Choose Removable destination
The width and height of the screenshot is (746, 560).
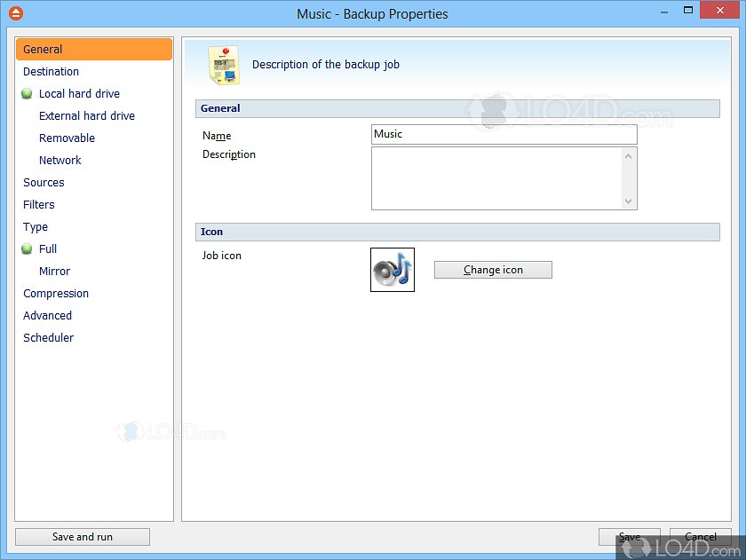pyautogui.click(x=67, y=138)
